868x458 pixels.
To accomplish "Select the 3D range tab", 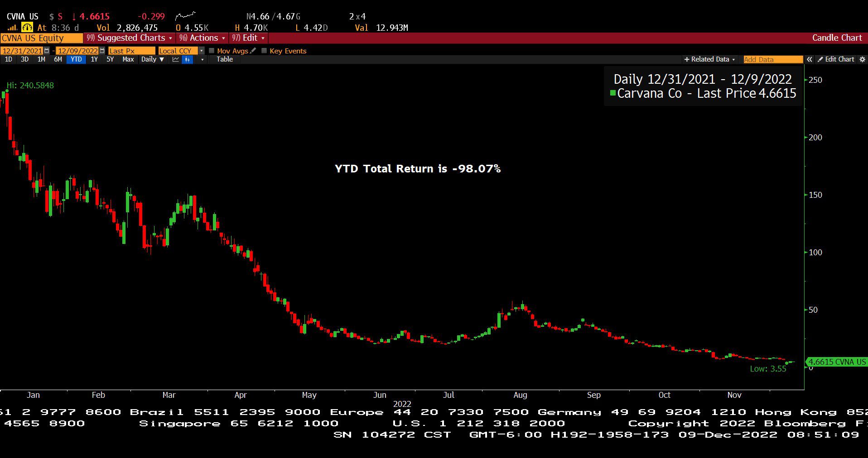I will (24, 59).
